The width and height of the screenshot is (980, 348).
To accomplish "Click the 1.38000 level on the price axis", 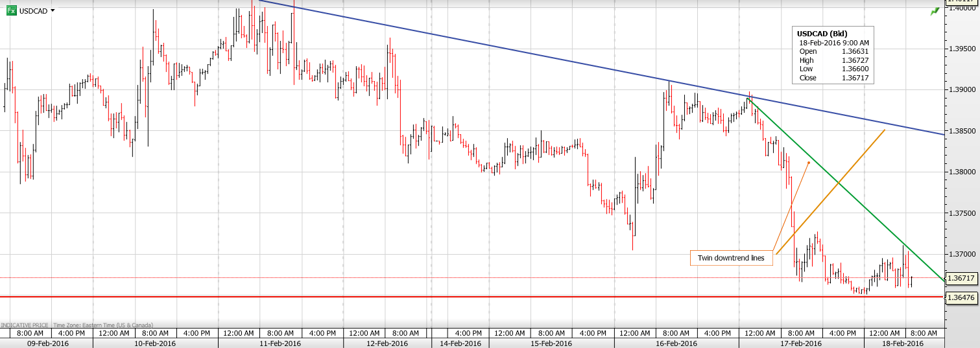I will (x=962, y=172).
